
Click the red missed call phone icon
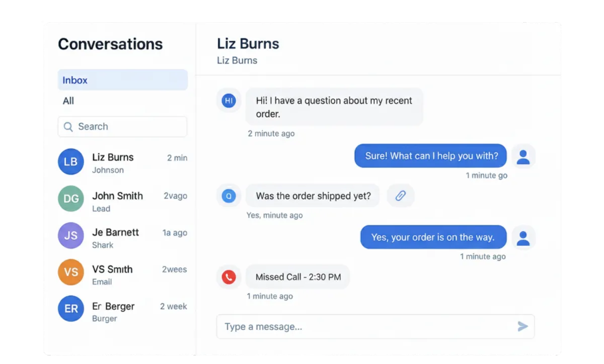(x=229, y=277)
